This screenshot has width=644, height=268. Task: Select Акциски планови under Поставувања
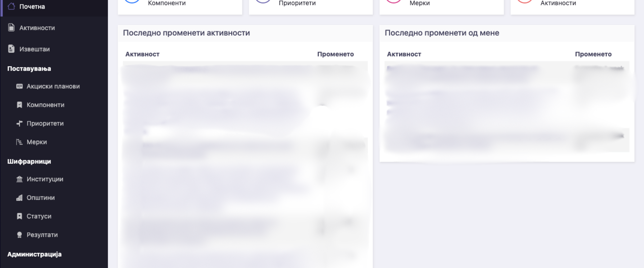[54, 86]
